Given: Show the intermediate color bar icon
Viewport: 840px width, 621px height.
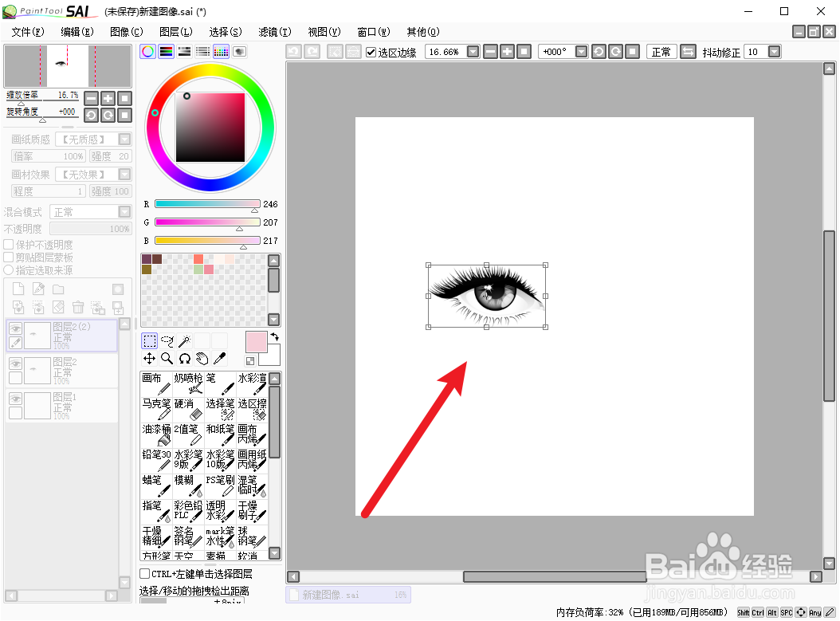Looking at the screenshot, I should pos(202,52).
